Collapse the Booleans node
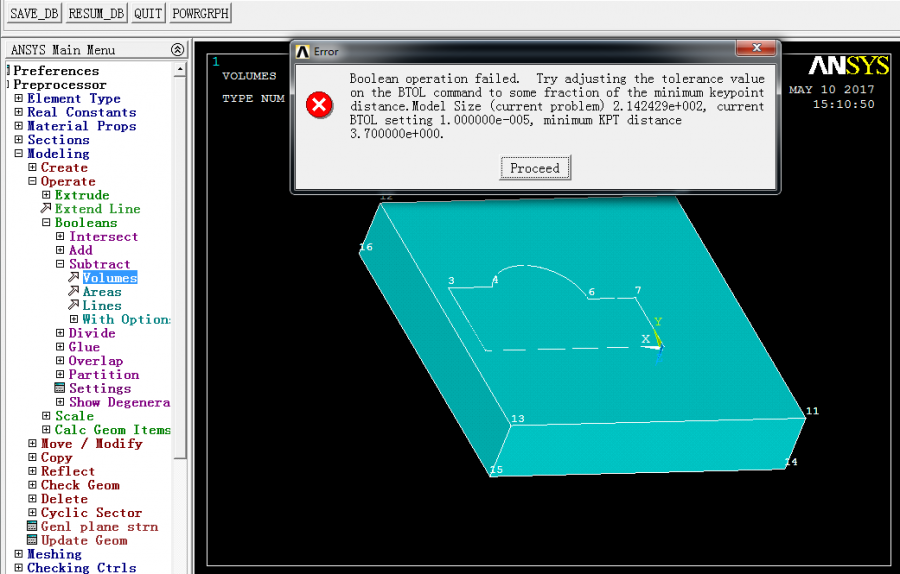Image resolution: width=900 pixels, height=574 pixels. click(x=46, y=222)
